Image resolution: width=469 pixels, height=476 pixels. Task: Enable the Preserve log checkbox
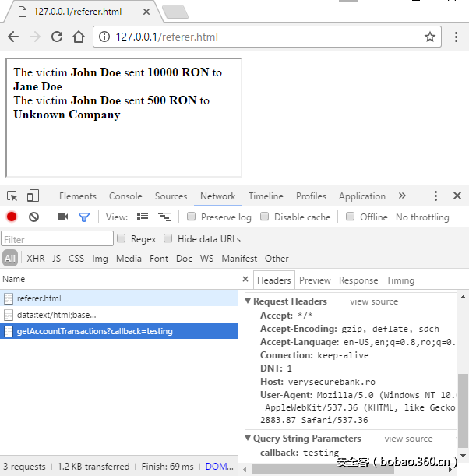point(192,217)
